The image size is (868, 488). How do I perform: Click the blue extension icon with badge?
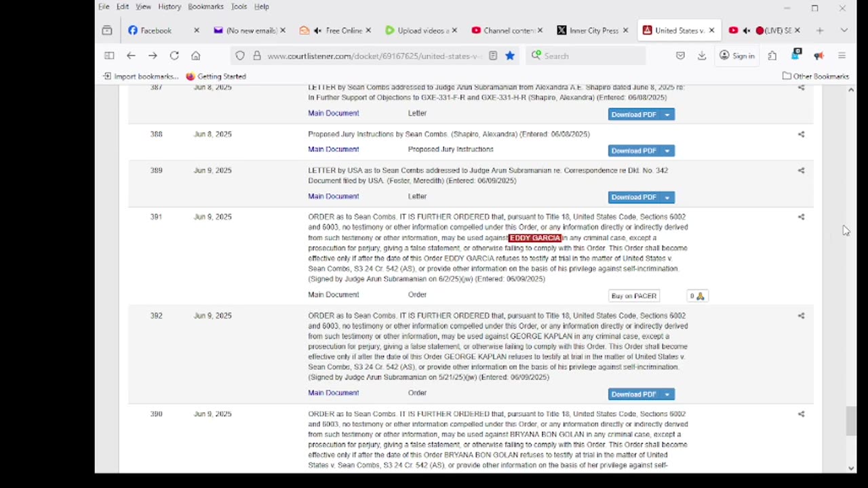point(796,54)
